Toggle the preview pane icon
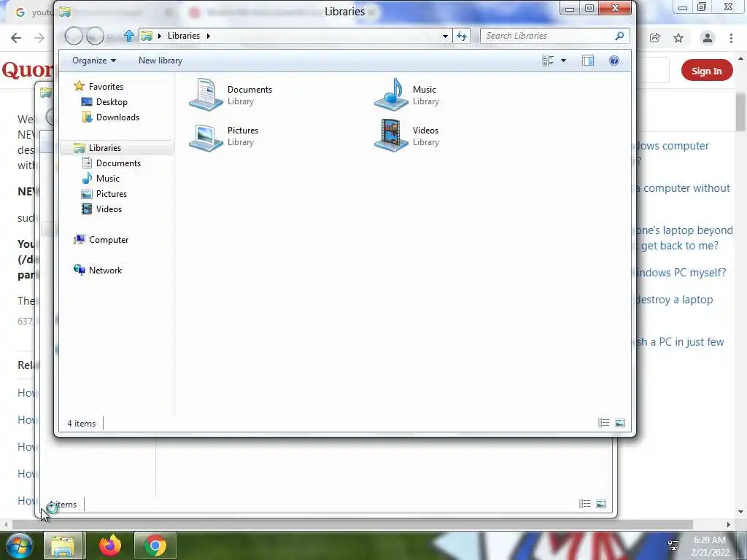The width and height of the screenshot is (747, 560). (588, 61)
